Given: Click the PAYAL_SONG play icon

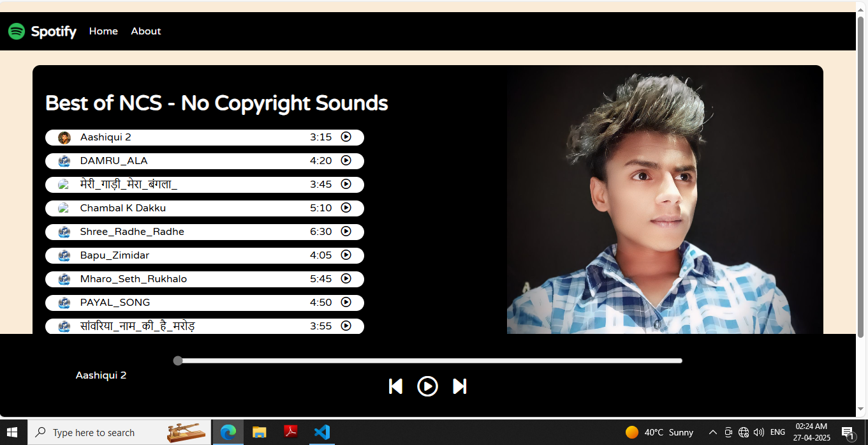Looking at the screenshot, I should (x=346, y=302).
